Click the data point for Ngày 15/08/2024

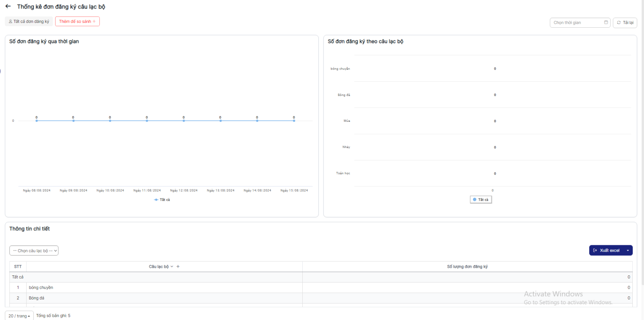tap(294, 121)
